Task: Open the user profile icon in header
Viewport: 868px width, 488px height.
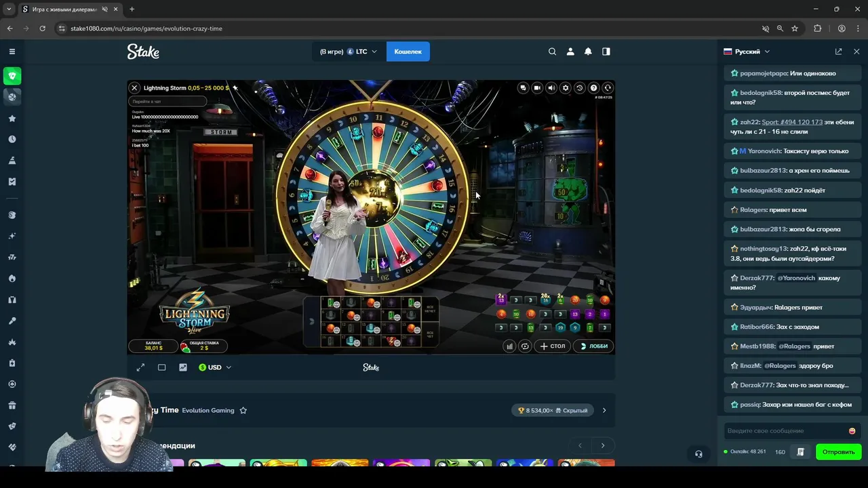Action: (x=570, y=52)
